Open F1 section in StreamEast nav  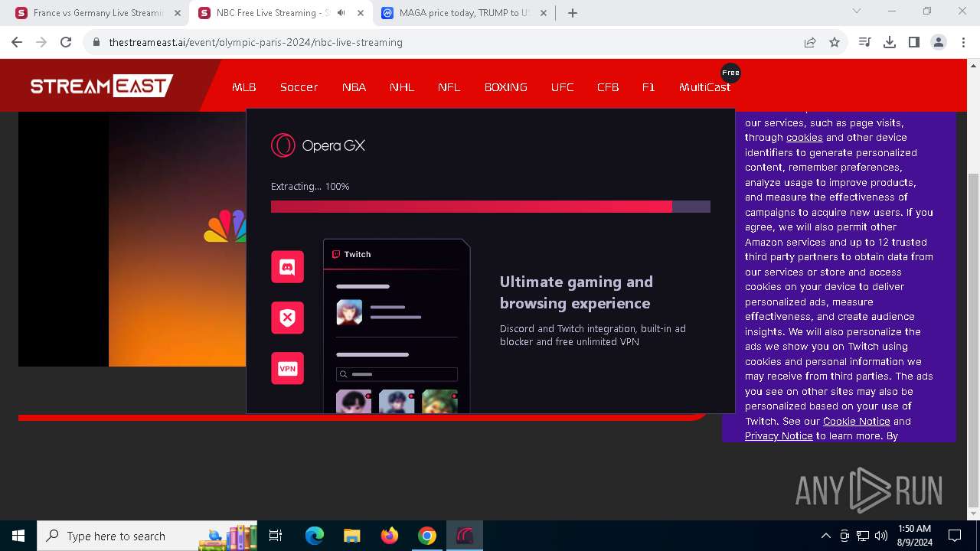(648, 87)
